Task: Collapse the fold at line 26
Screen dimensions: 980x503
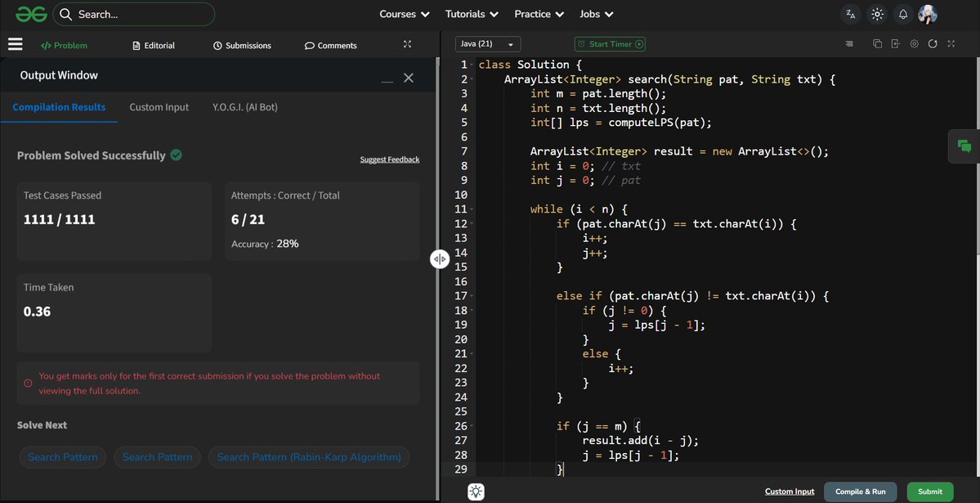Action: coord(472,427)
